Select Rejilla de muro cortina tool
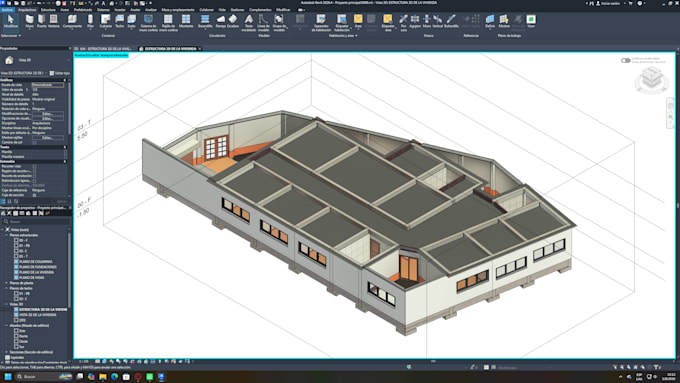Screen dimensions: 680x383 click(167, 23)
